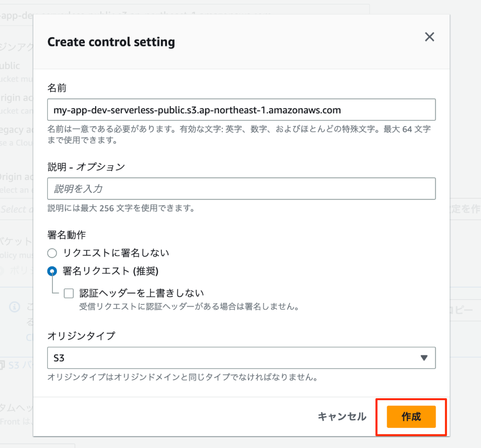Image resolution: width=481 pixels, height=448 pixels.
Task: Click the 説明 - オプション label
Action: [x=86, y=167]
